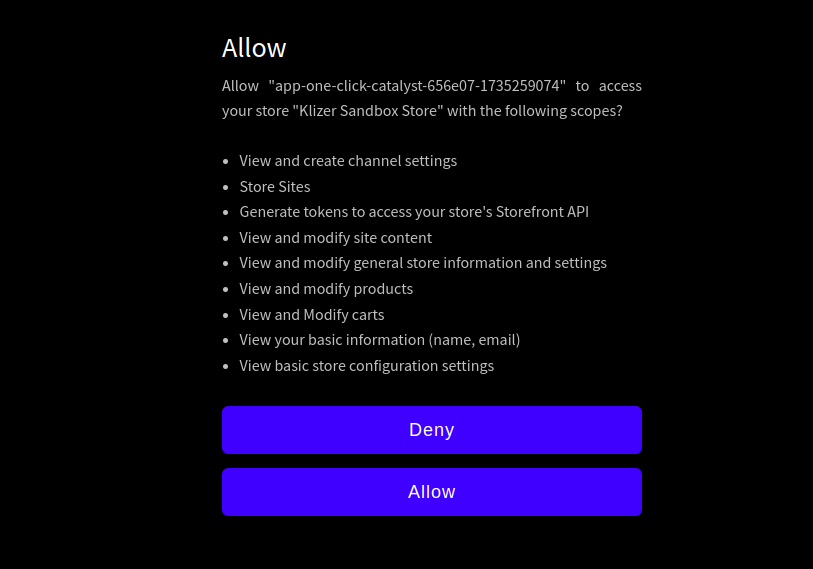This screenshot has height=569, width=813.
Task: Click the Deny button
Action: pos(431,430)
